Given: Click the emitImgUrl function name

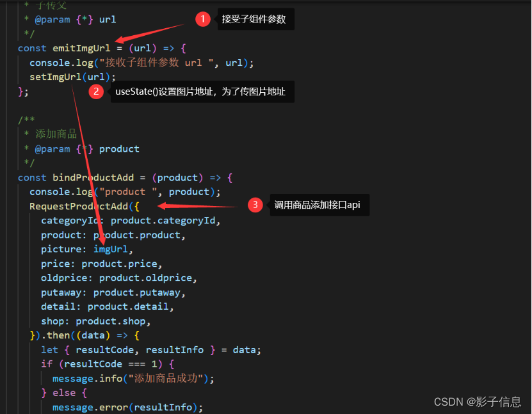Looking at the screenshot, I should (81, 48).
